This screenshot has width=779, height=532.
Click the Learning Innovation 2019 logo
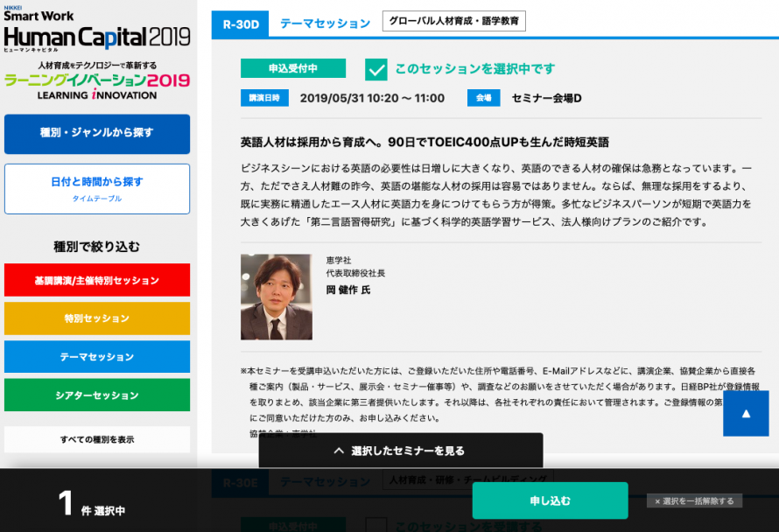(97, 81)
